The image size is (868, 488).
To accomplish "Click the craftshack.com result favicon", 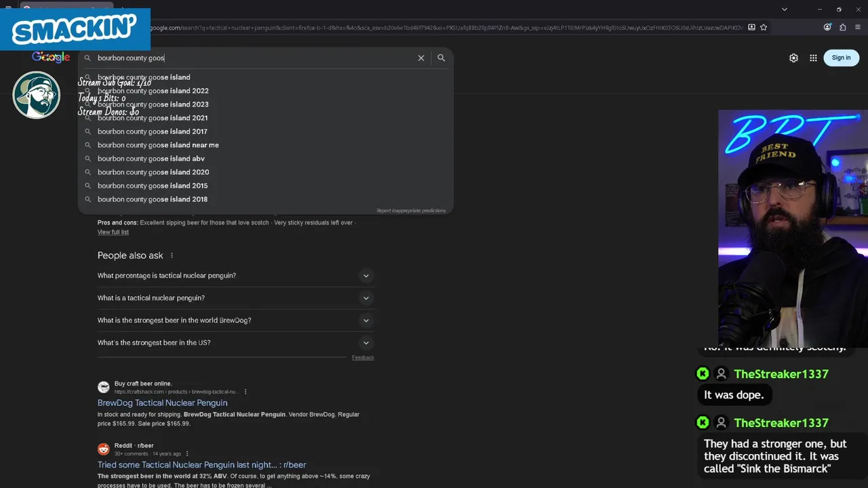I will pyautogui.click(x=104, y=387).
